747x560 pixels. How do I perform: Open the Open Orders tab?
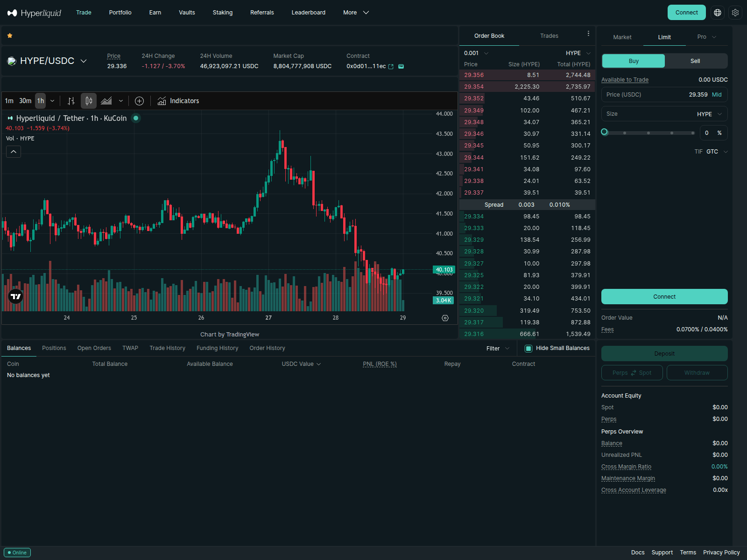coord(94,348)
